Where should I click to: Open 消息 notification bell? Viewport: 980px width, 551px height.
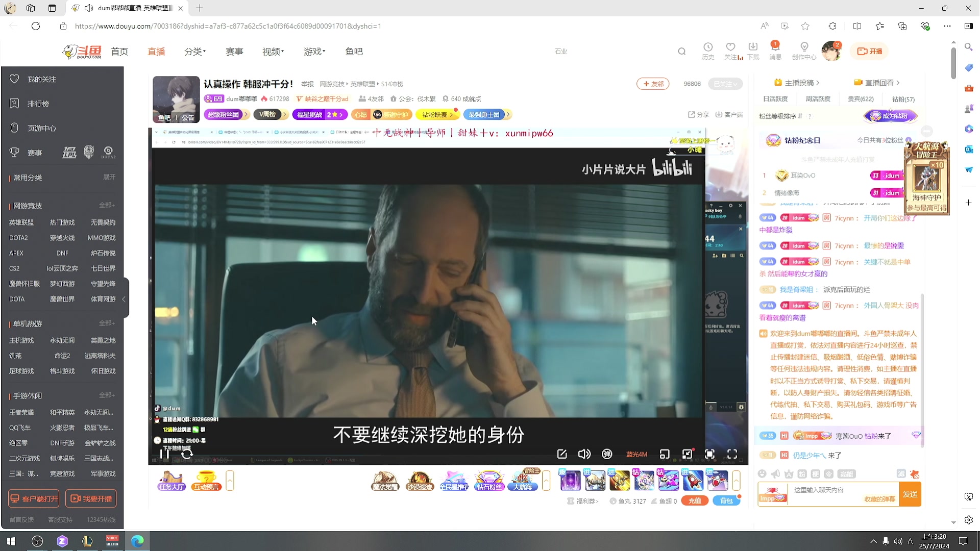[775, 51]
